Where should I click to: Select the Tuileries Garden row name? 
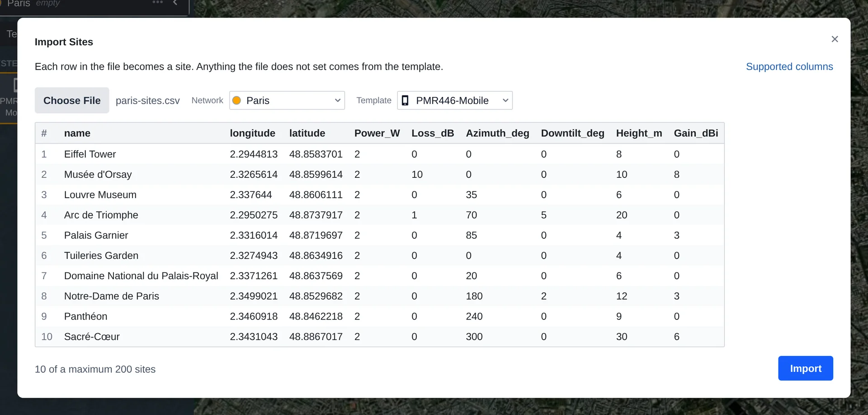(101, 255)
